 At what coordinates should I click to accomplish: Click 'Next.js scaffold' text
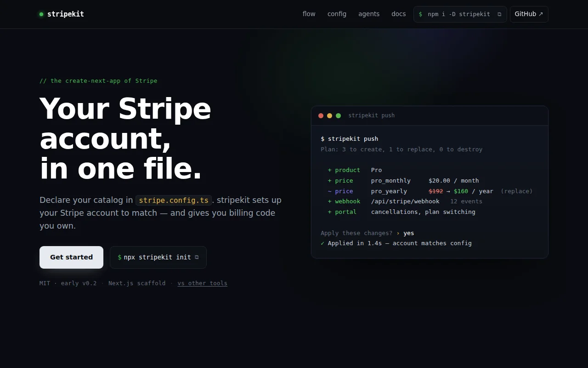pyautogui.click(x=137, y=283)
